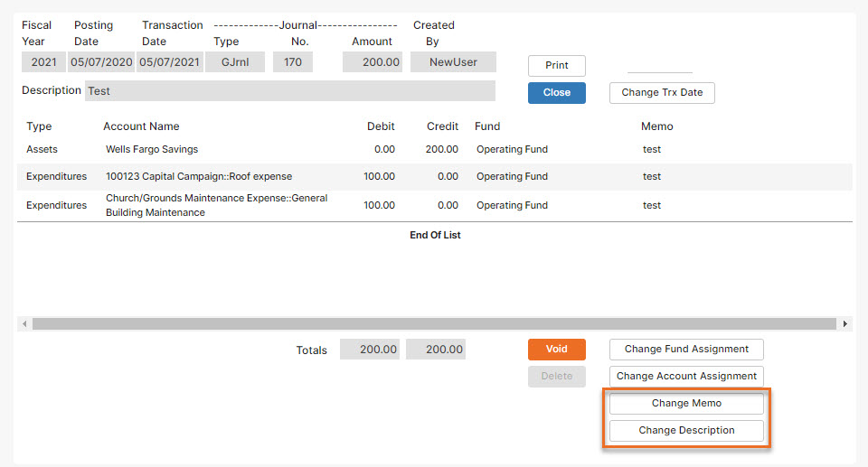The width and height of the screenshot is (868, 467).
Task: Click the Memo column header
Action: 657,126
